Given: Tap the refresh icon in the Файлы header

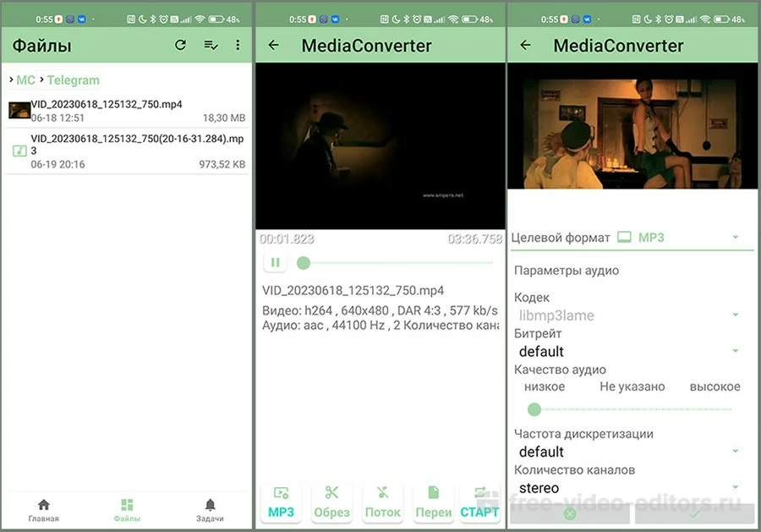Looking at the screenshot, I should 181,45.
